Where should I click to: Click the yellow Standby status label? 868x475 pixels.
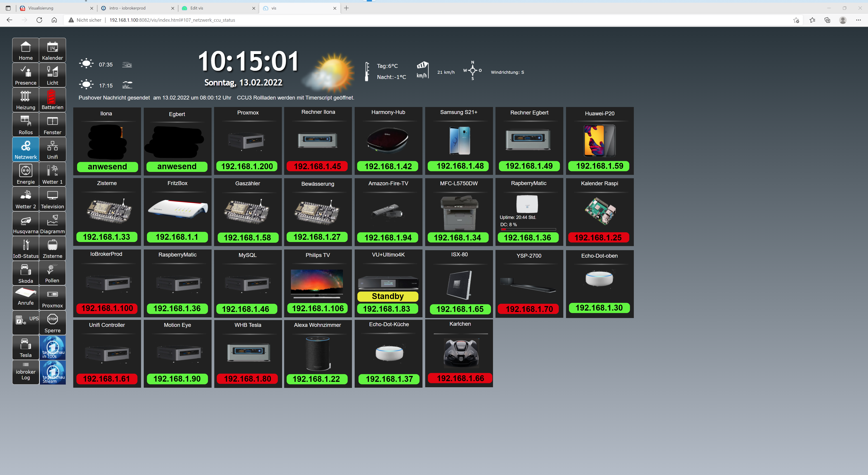click(387, 296)
